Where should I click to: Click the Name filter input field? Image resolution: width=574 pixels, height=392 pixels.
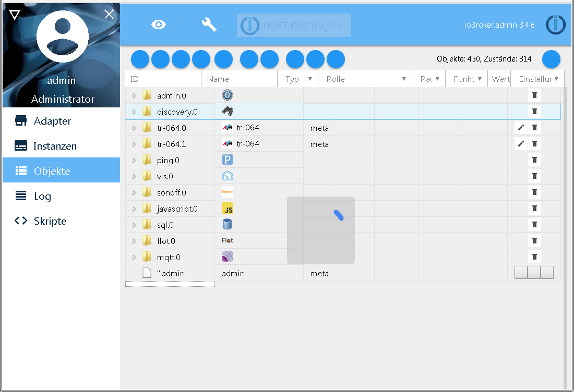point(240,79)
